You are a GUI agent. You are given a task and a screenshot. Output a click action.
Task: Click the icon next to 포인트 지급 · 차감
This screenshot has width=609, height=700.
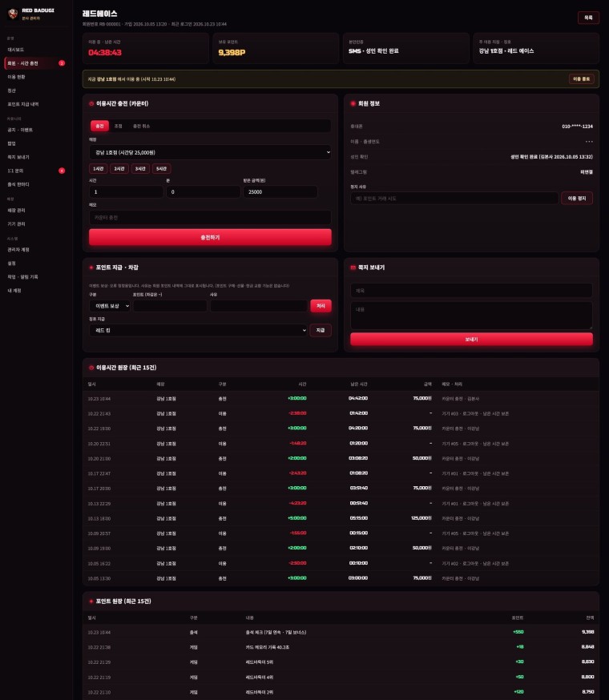pyautogui.click(x=91, y=268)
